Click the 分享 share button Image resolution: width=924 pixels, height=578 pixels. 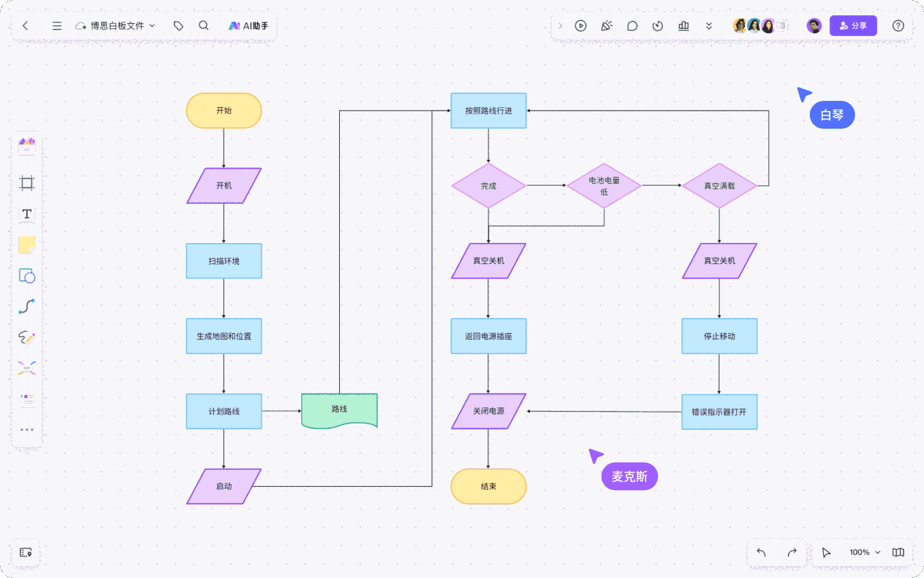pos(853,25)
